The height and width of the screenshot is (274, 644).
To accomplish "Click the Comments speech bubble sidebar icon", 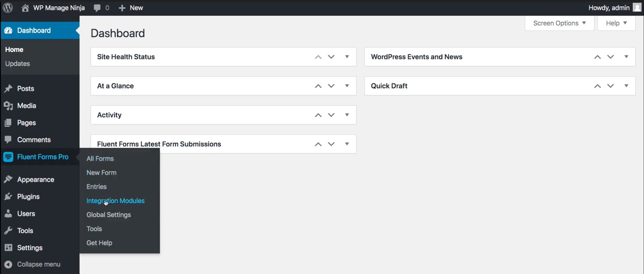I will tap(8, 140).
